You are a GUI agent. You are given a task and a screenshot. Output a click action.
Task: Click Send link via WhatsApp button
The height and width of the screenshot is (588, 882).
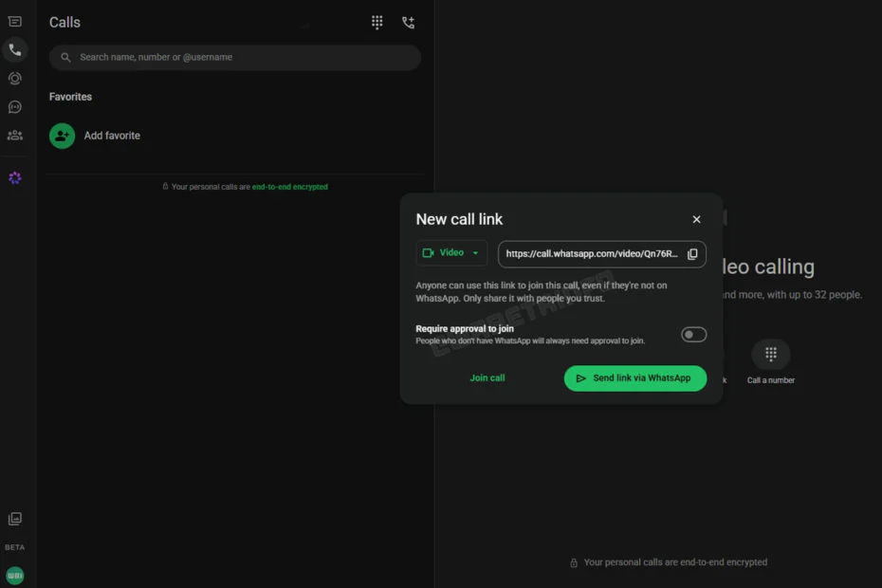click(635, 378)
